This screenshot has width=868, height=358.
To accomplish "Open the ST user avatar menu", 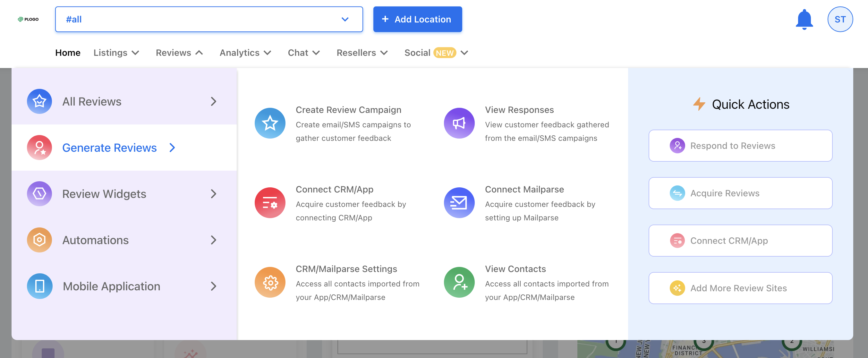I will 840,19.
